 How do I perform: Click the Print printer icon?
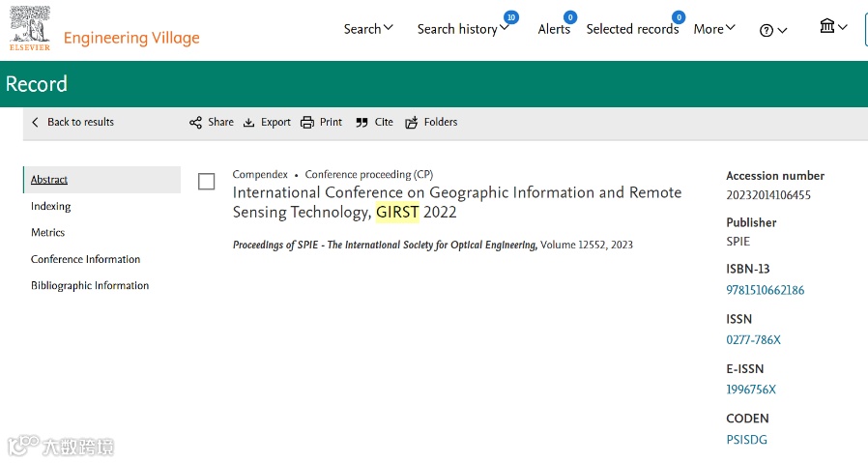[x=307, y=123]
